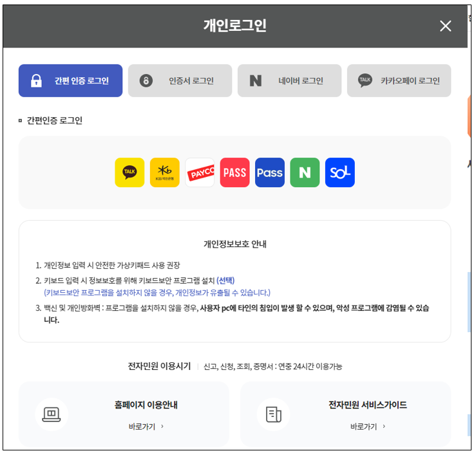Click the 홈페이지 이용안내 heading
Image resolution: width=476 pixels, height=453 pixels.
[x=146, y=405]
